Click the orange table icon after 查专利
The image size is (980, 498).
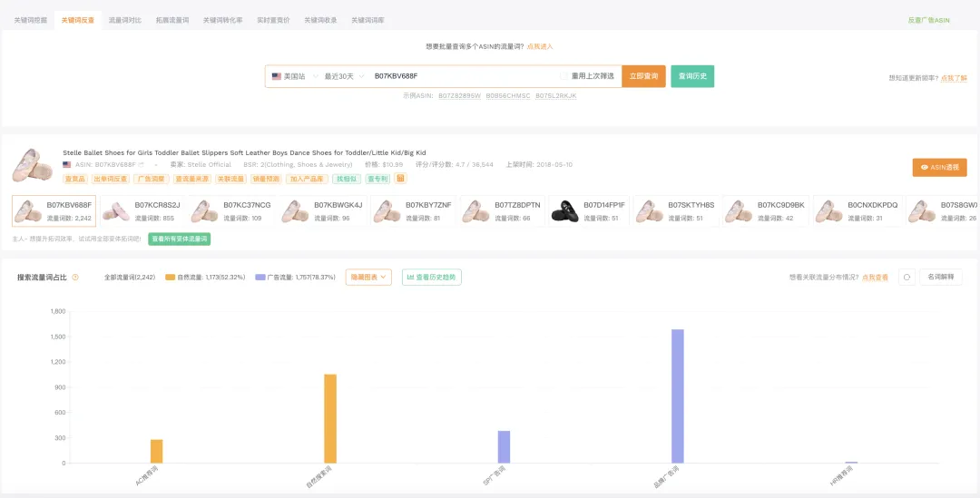click(x=401, y=178)
